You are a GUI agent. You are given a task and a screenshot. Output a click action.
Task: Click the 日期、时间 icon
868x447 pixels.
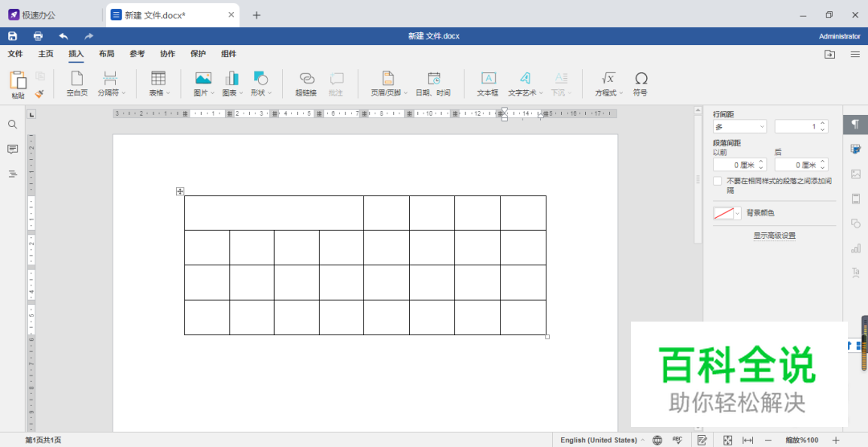(x=433, y=82)
